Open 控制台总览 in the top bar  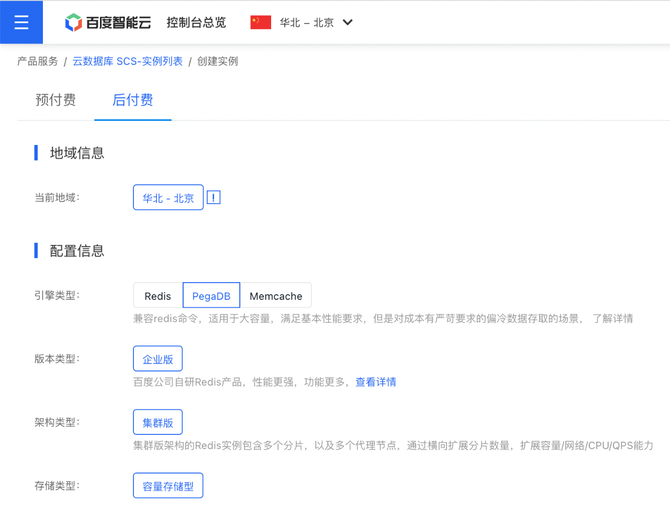pyautogui.click(x=196, y=22)
